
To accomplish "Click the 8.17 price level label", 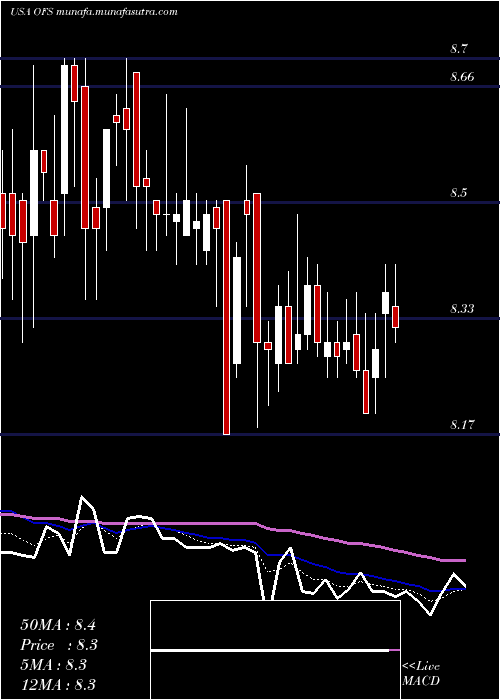I will pyautogui.click(x=462, y=425).
